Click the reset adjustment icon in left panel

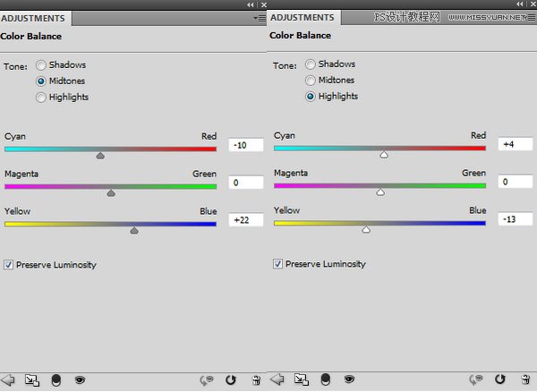point(230,379)
